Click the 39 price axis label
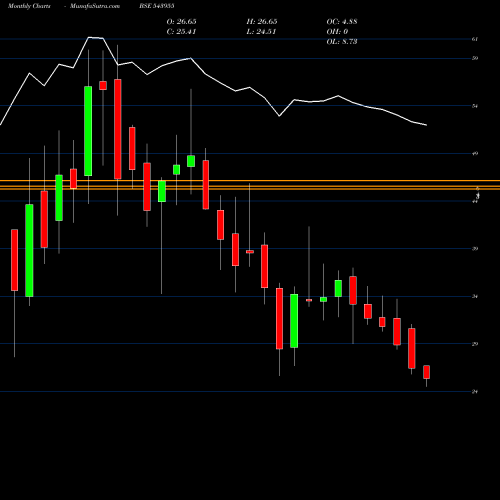This screenshot has height=500, width=500. (x=475, y=249)
